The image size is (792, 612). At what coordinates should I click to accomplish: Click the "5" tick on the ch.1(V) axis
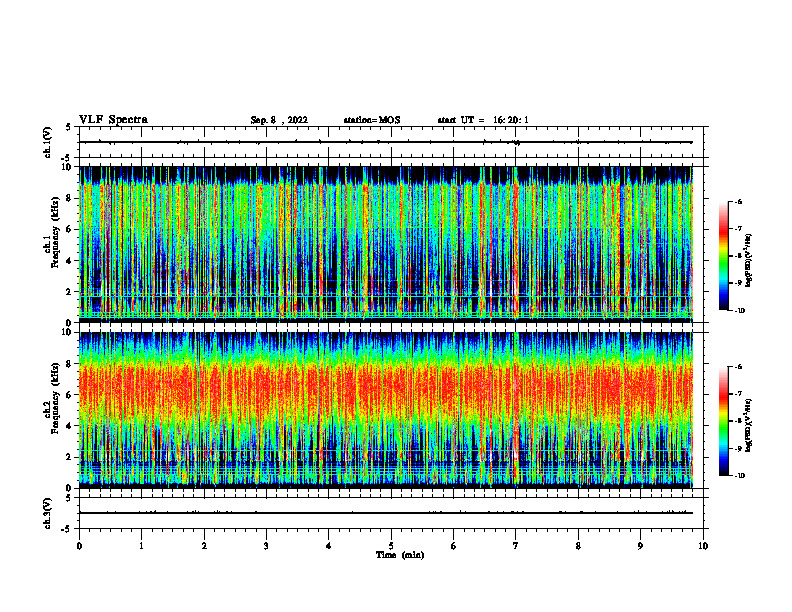(68, 127)
